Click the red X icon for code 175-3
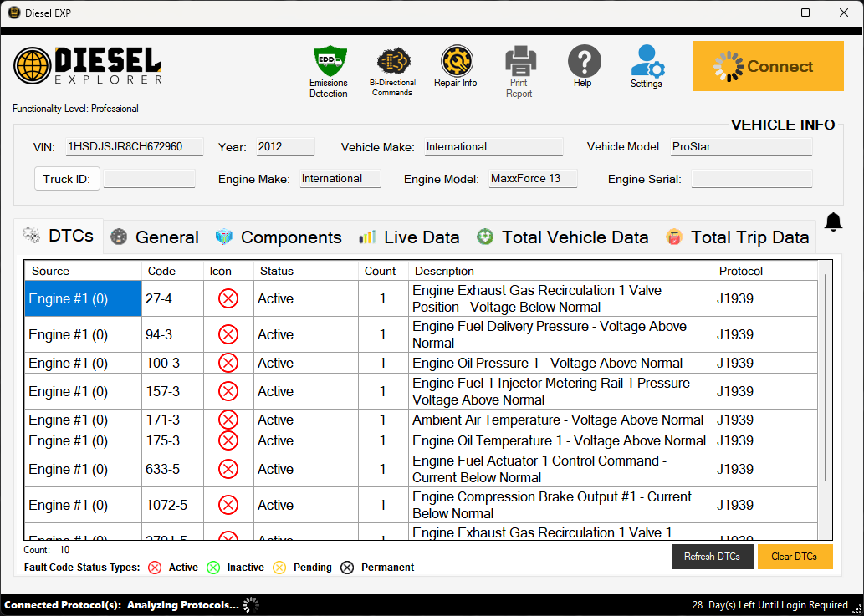864x616 pixels. 228,440
